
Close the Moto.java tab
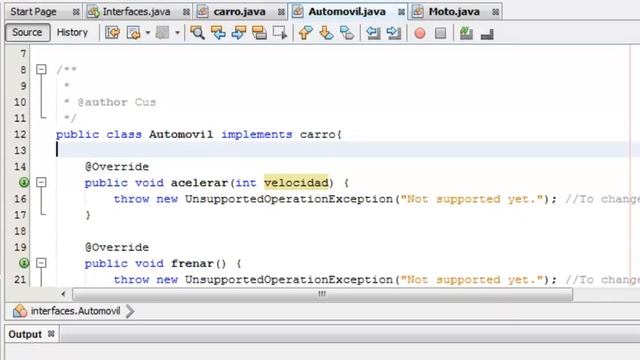(x=495, y=12)
